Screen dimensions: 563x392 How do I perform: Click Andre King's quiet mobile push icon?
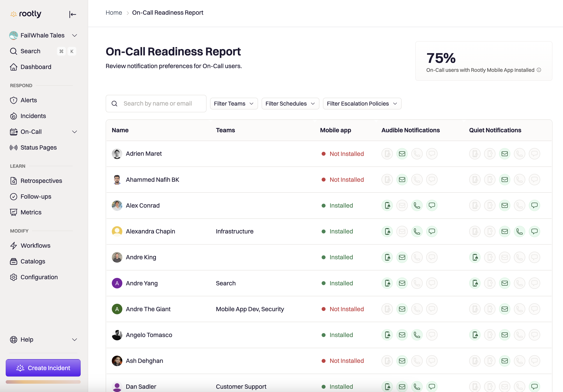(x=475, y=257)
